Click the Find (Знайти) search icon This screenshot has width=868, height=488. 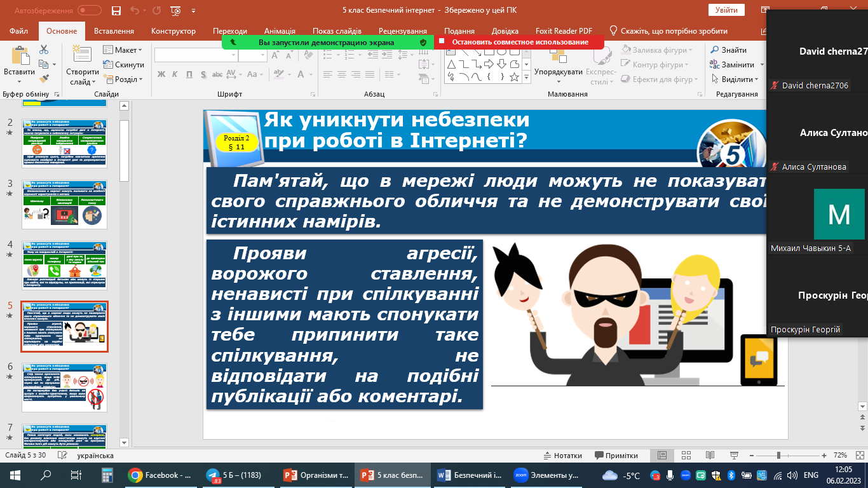(x=715, y=50)
